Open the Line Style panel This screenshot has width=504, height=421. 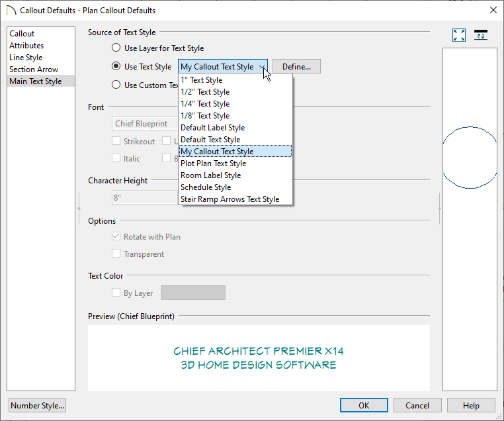pyautogui.click(x=41, y=57)
